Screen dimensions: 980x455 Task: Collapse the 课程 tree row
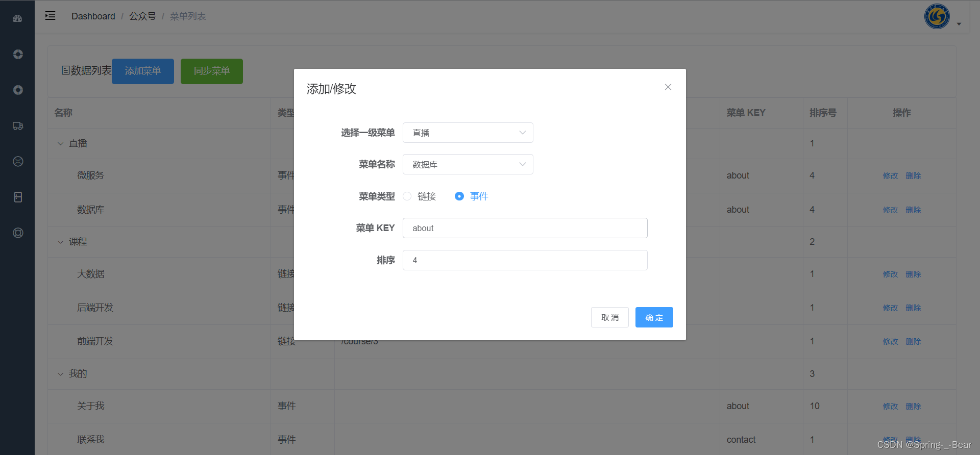(x=61, y=242)
